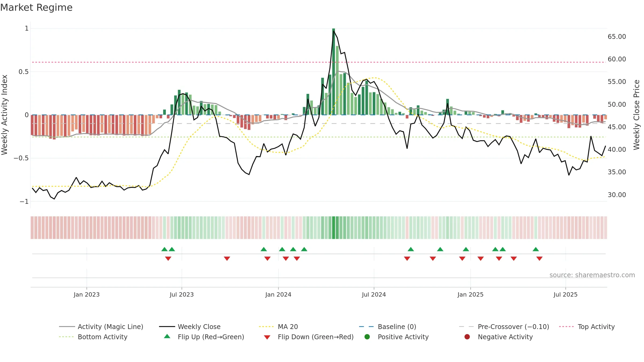Click the 45.00 price tick label
The width and height of the screenshot is (644, 362).
[617, 127]
